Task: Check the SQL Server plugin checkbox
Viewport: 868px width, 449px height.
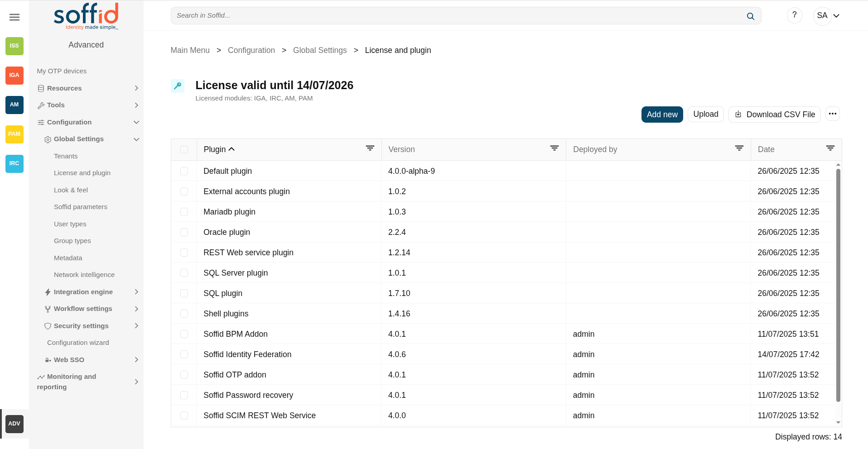Action: tap(184, 273)
